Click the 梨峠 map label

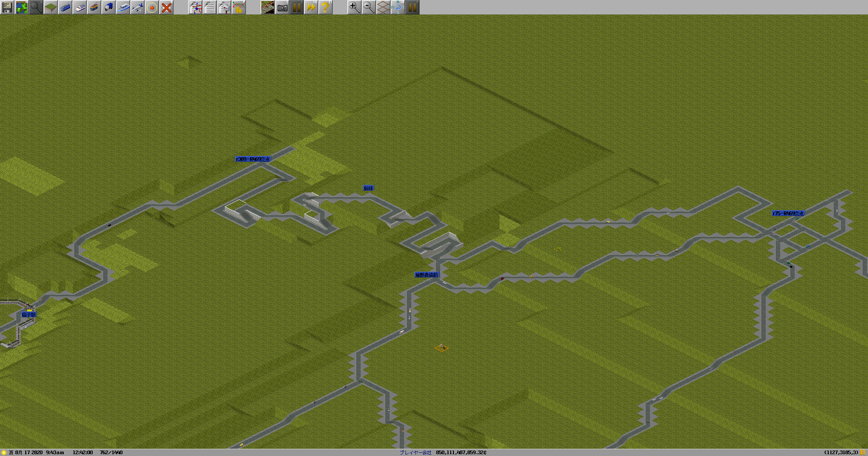pos(368,188)
